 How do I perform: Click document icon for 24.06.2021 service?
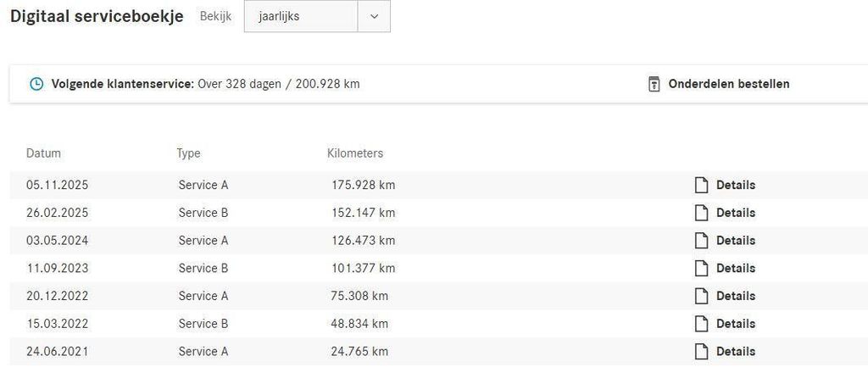pos(701,351)
